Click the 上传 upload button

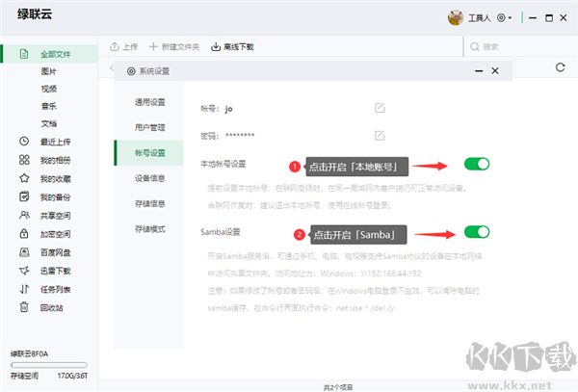124,47
